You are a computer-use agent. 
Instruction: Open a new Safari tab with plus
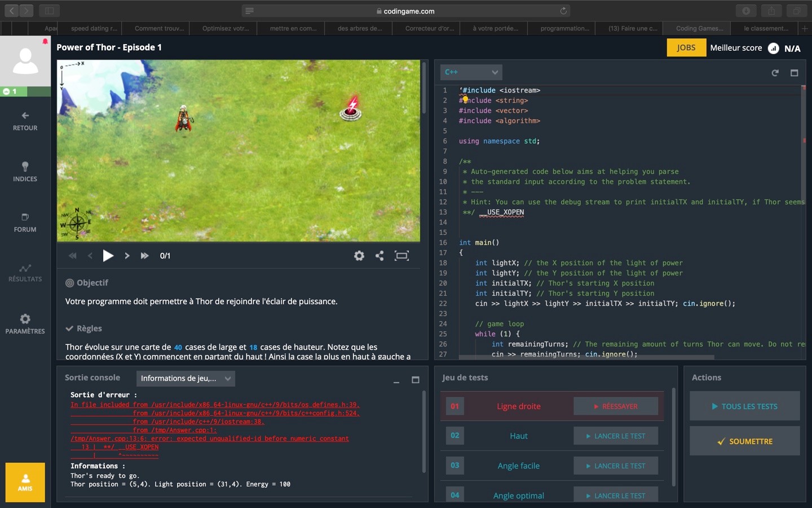click(805, 28)
